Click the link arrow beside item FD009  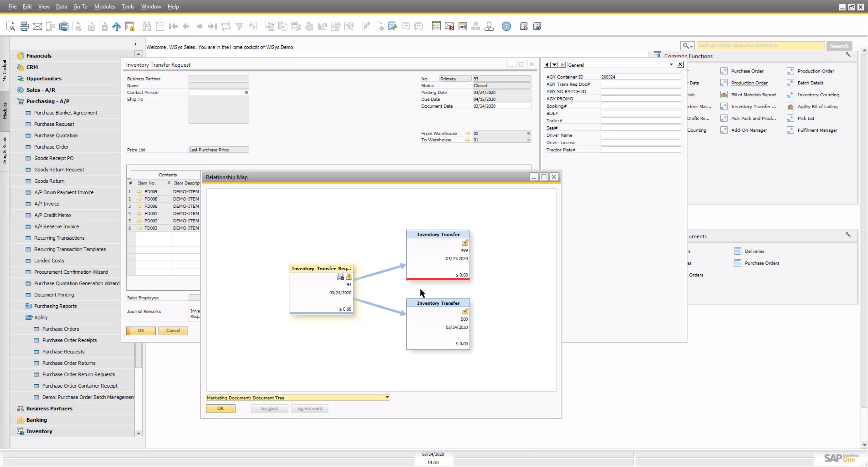(139, 191)
